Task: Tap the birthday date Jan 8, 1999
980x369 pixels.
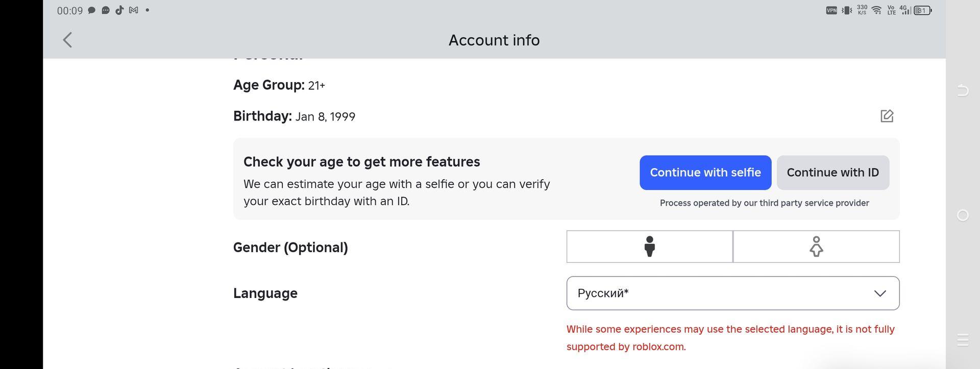Action: coord(325,117)
